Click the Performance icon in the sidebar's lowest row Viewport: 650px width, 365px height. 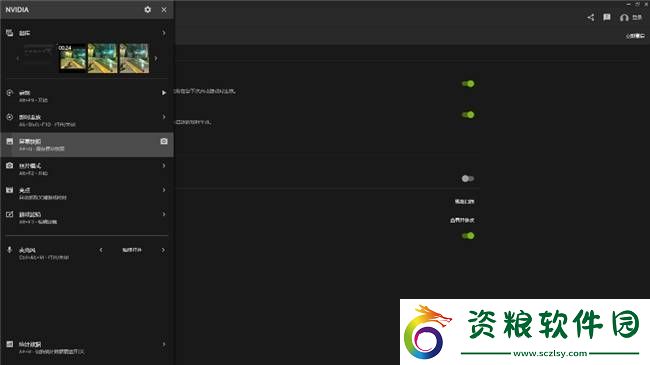10,344
